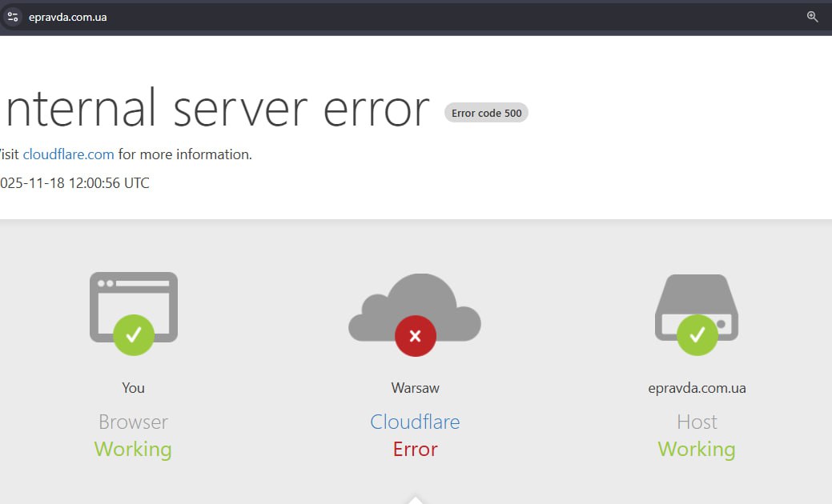The image size is (832, 504).
Task: Click the white triangle pointer below Error
Action: [415, 500]
